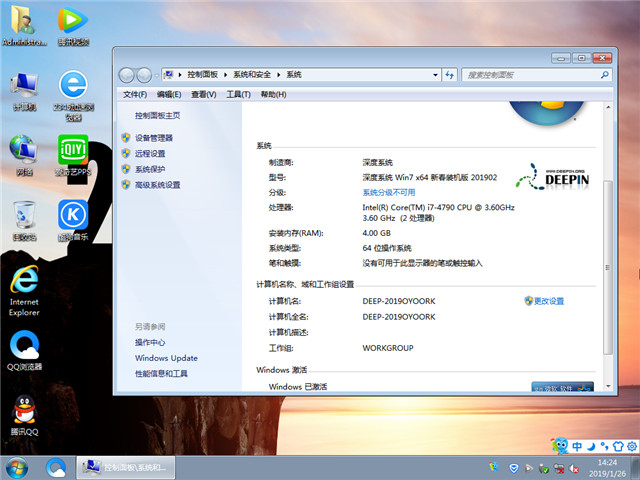Open 设备管理器 link
The height and width of the screenshot is (480, 640).
(x=154, y=138)
